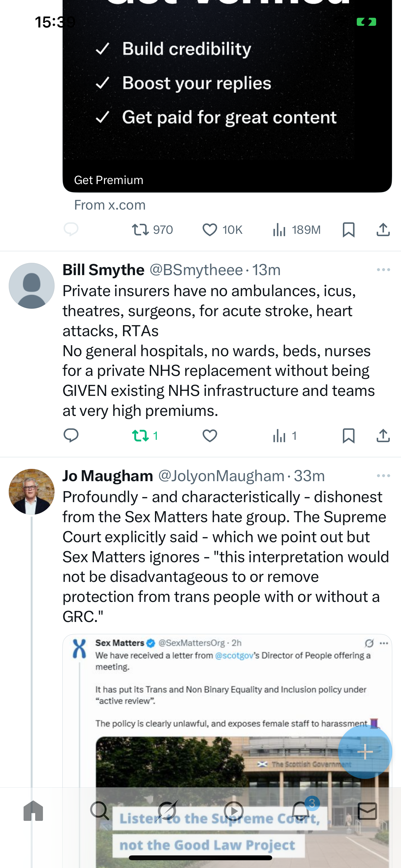Reply to Bill Smythe's post

coord(71,436)
